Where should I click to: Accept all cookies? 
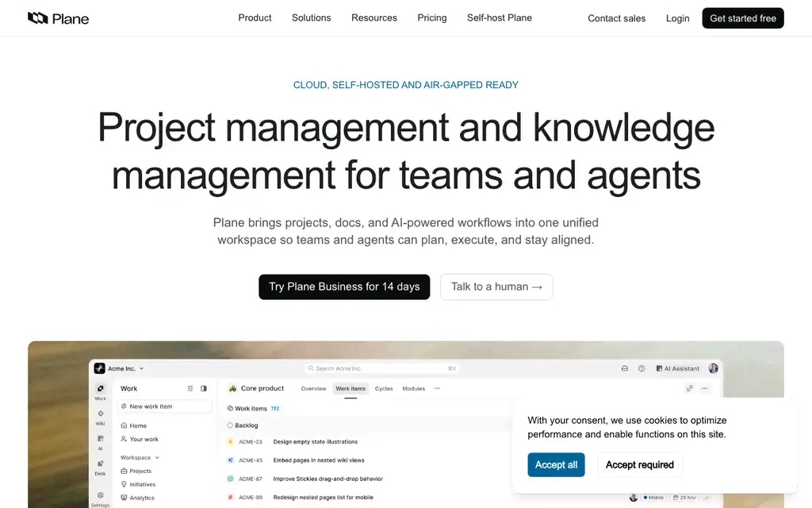point(556,464)
